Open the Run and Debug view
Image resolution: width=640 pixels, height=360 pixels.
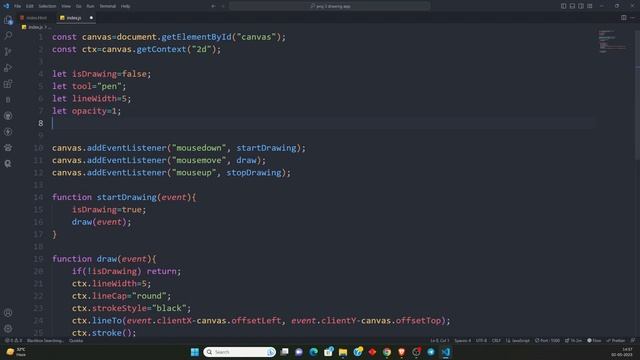tap(8, 68)
